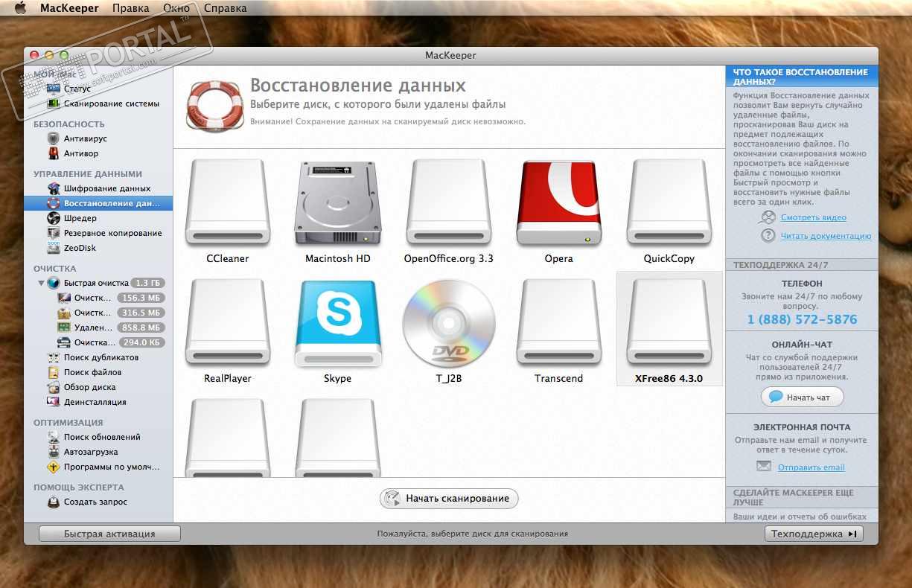Viewport: 912px width, 588px height.
Task: Click the support phone number 1 (888) 572-5876
Action: point(803,319)
